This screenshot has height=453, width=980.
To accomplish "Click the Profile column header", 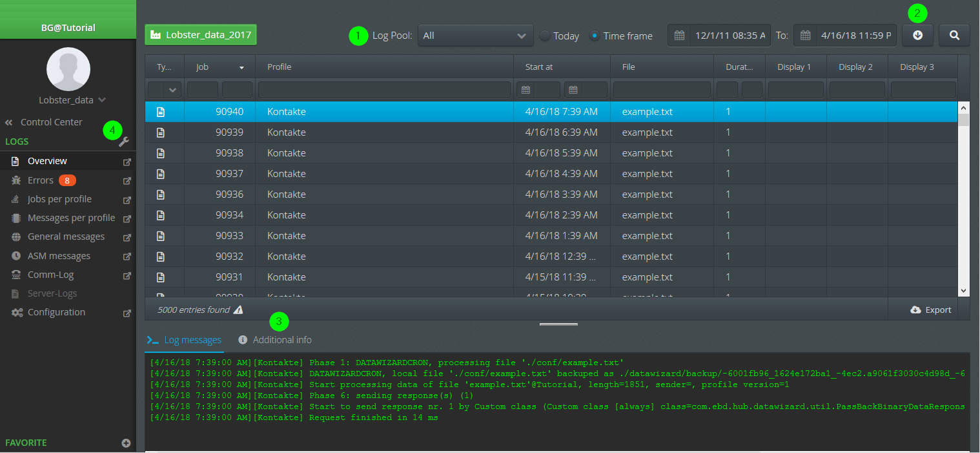I will [x=385, y=67].
